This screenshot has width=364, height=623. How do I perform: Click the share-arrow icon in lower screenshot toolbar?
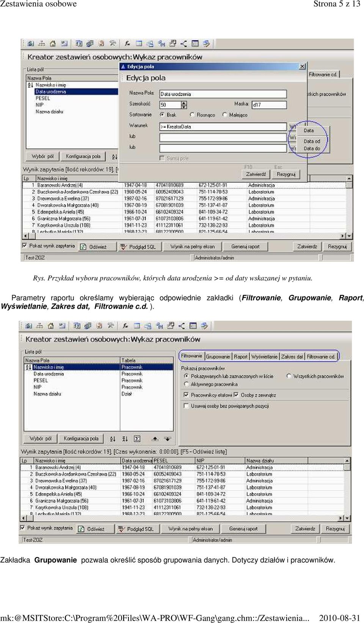click(x=182, y=326)
